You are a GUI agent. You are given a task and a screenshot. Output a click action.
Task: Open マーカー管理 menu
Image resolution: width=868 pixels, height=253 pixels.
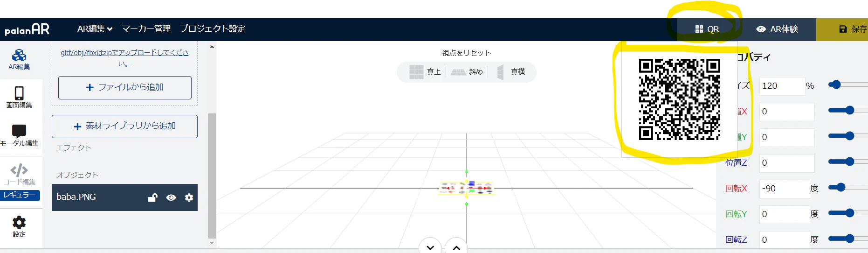click(146, 29)
